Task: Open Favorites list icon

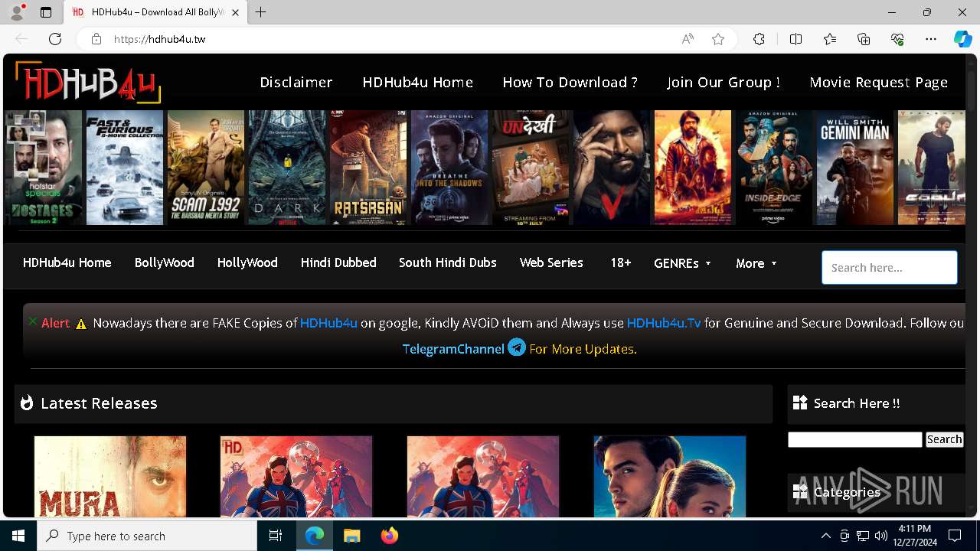Action: (x=830, y=39)
